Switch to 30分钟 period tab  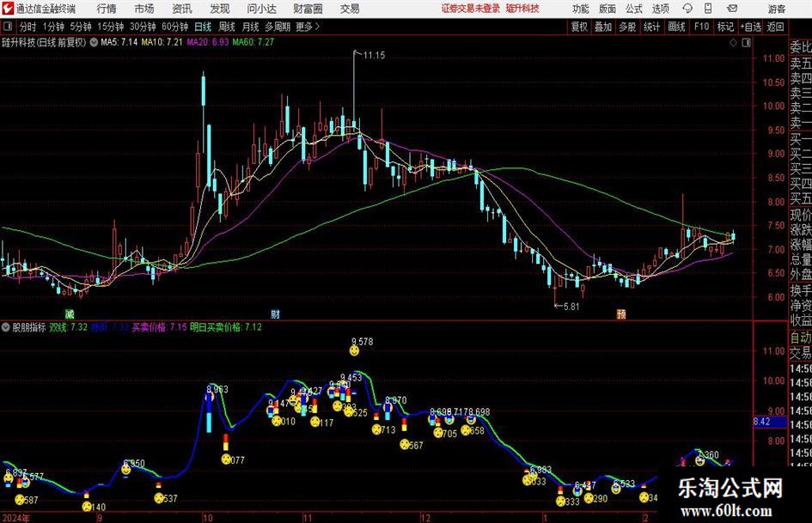point(143,27)
